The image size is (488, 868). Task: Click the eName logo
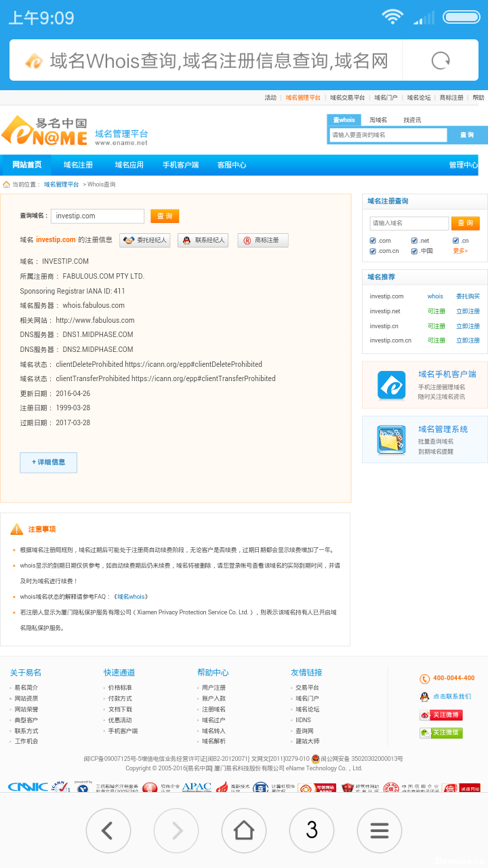[x=45, y=131]
